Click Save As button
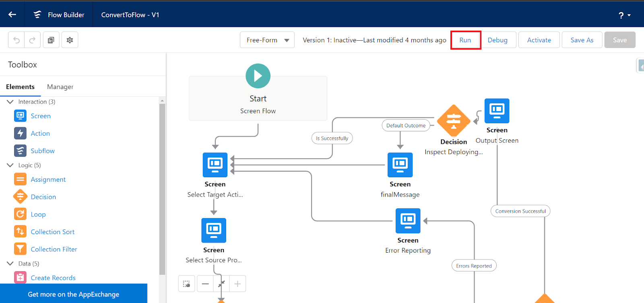 tap(582, 40)
